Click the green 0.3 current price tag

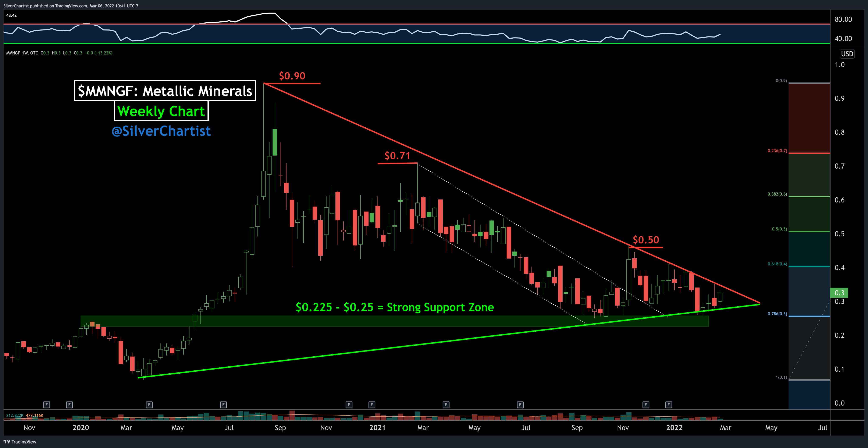coord(839,293)
